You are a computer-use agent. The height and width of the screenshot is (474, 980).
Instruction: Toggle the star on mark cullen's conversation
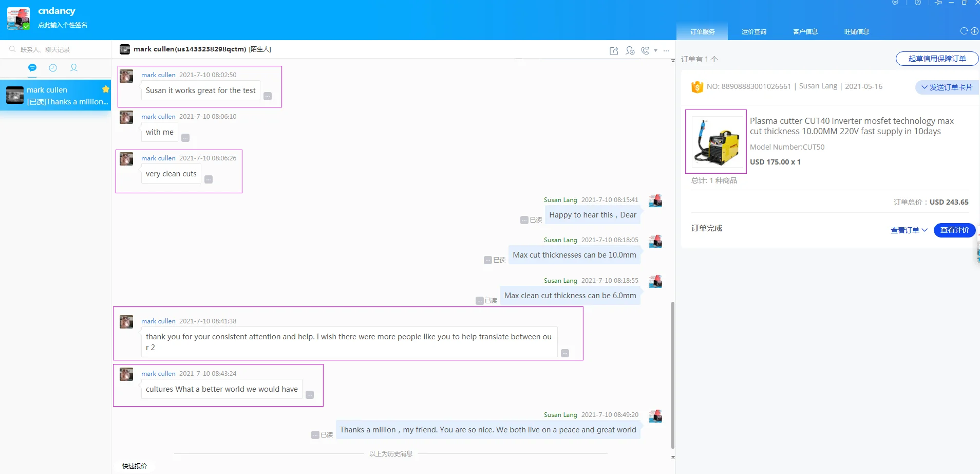[106, 89]
